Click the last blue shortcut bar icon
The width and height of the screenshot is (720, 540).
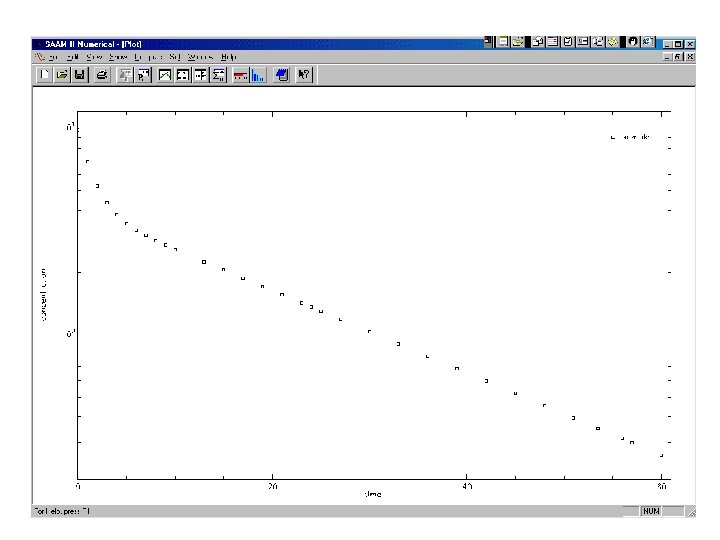tap(647, 42)
